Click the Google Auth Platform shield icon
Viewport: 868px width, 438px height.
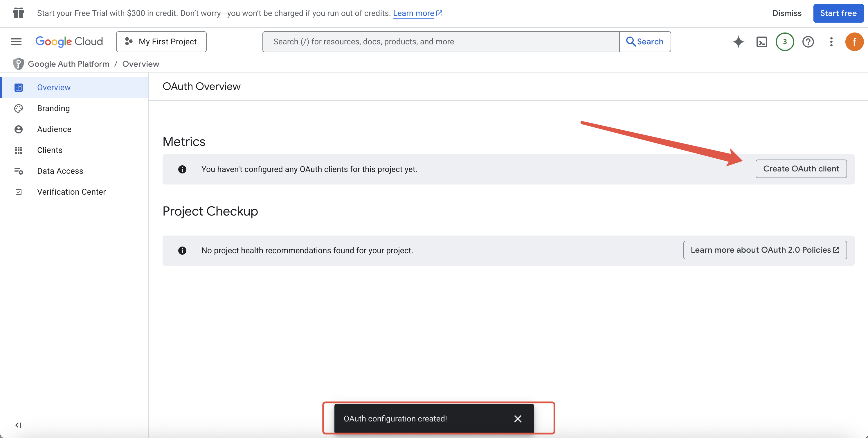coord(19,64)
